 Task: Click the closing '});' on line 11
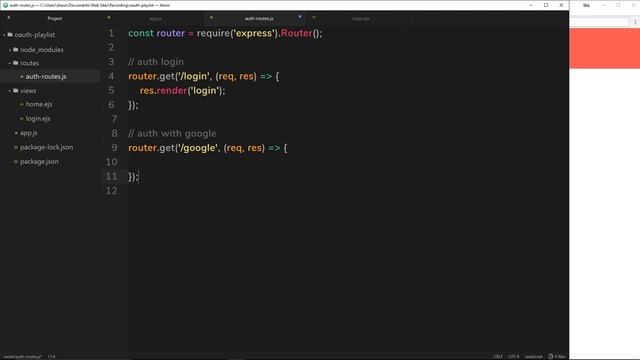[133, 177]
